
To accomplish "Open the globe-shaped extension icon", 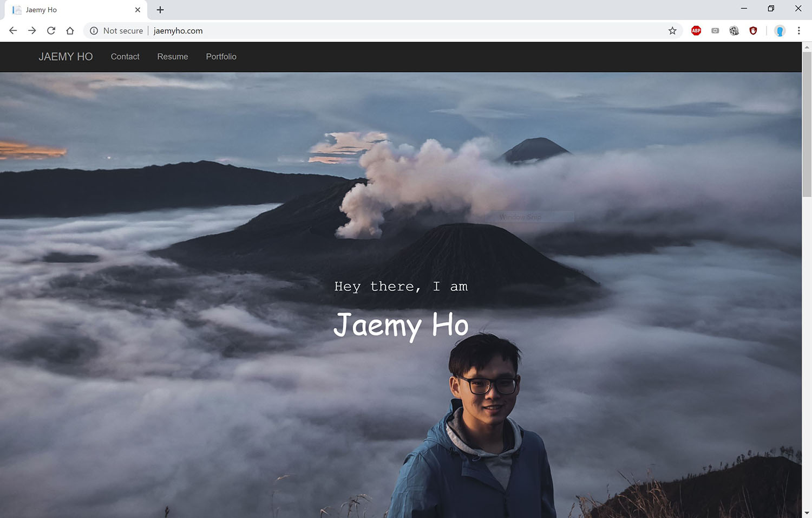I will click(x=734, y=31).
